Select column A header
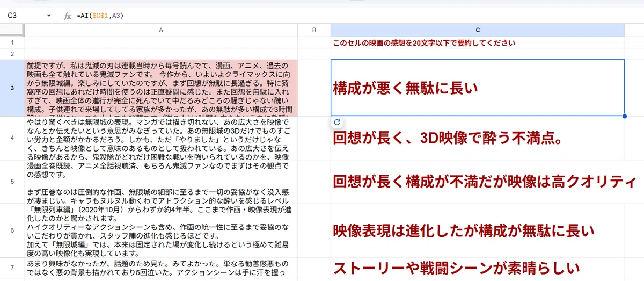The height and width of the screenshot is (281, 644). pyautogui.click(x=161, y=31)
